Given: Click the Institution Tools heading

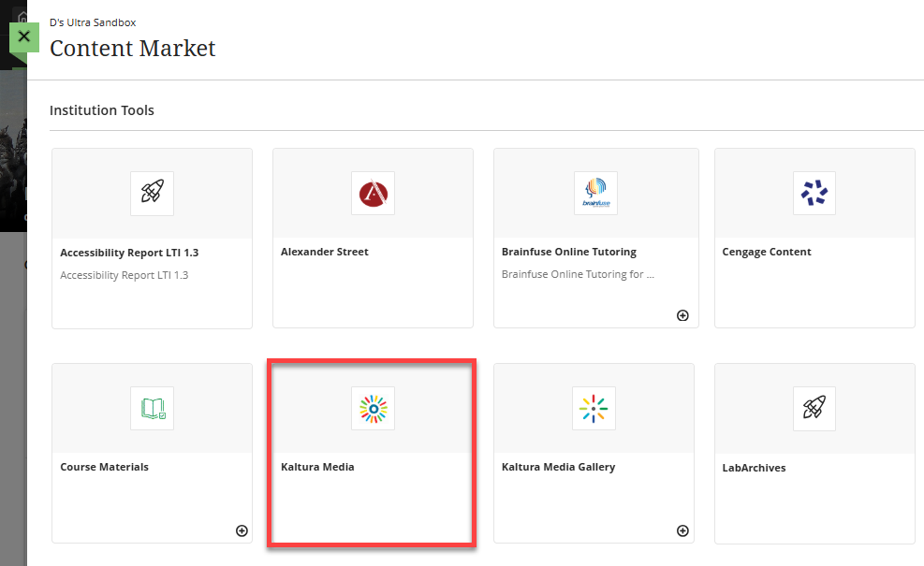Looking at the screenshot, I should (102, 110).
